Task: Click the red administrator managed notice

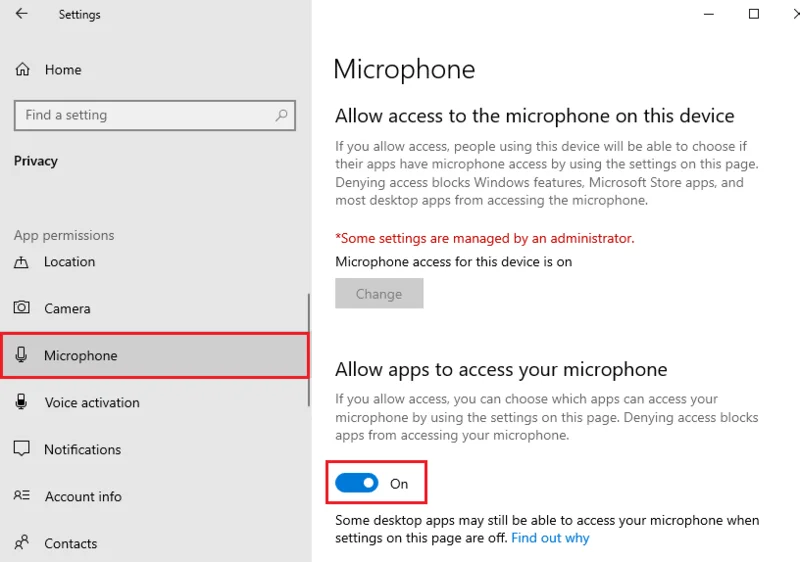Action: point(485,238)
